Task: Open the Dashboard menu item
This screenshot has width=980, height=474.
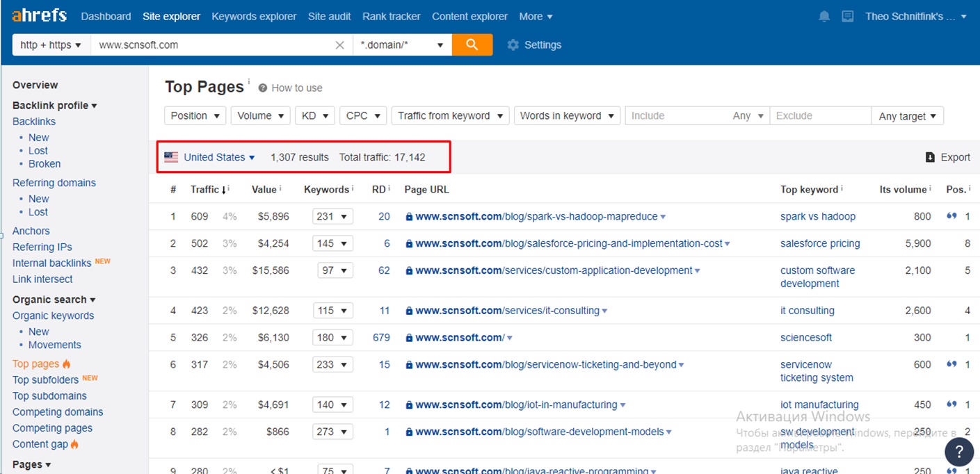Action: [x=106, y=16]
